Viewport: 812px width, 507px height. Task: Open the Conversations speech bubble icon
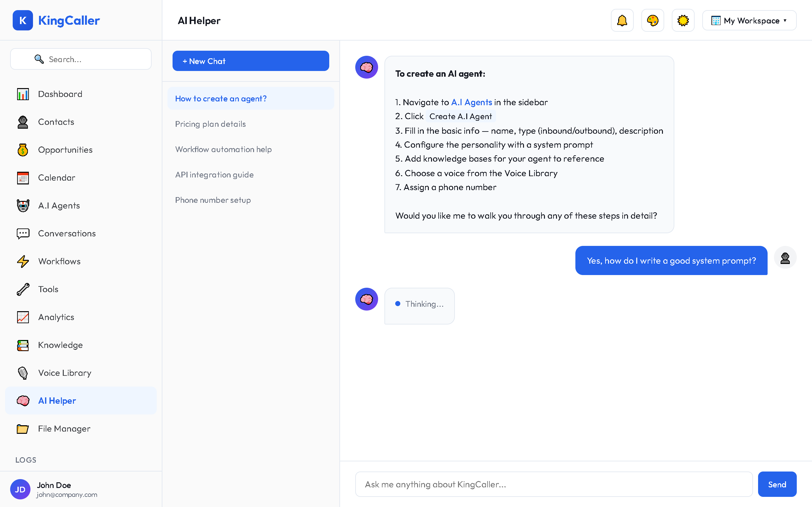tap(23, 234)
